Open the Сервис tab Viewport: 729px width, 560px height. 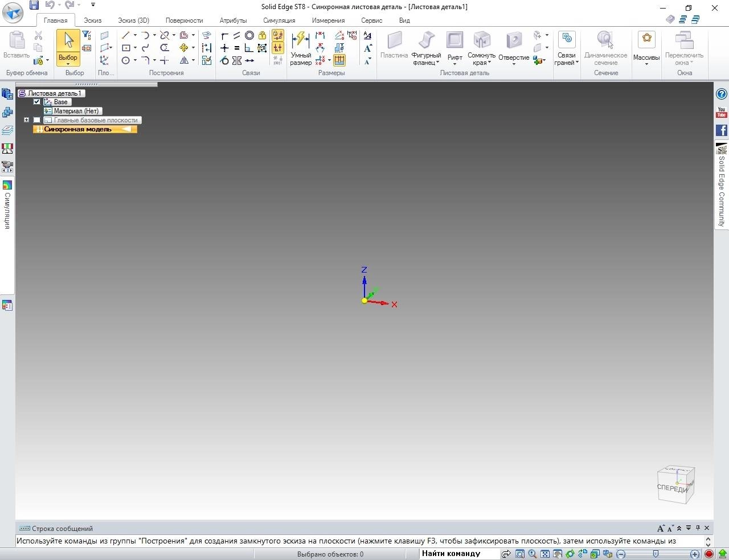pyautogui.click(x=371, y=20)
